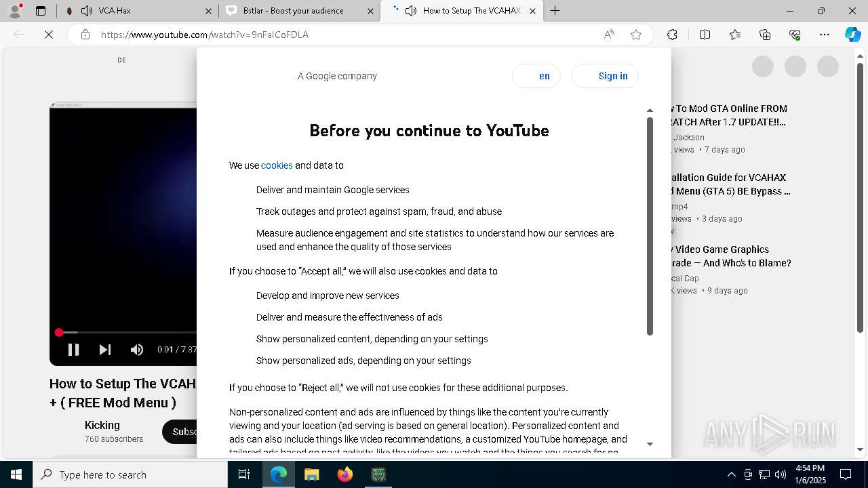Viewport: 868px width, 488px height.
Task: Change consent dialog language en
Action: point(536,76)
